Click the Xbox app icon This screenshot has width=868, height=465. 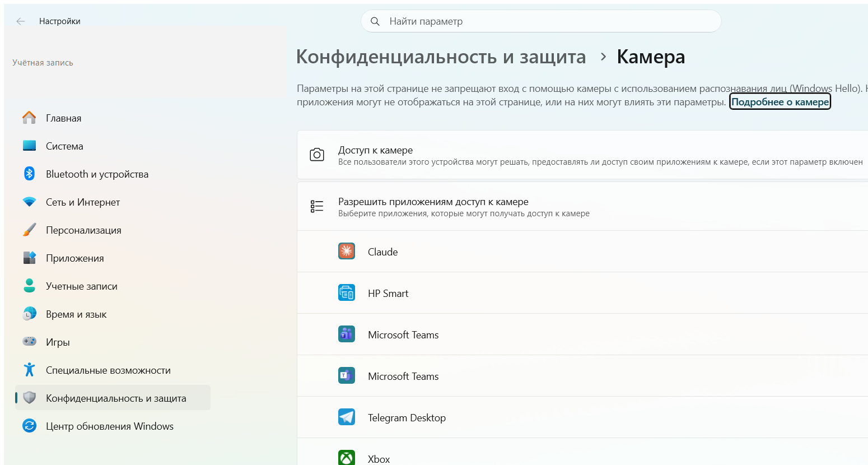tap(347, 458)
